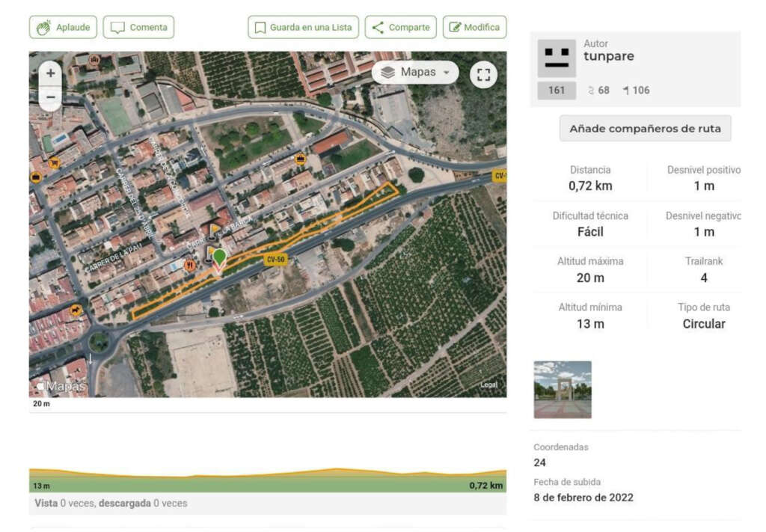The width and height of the screenshot is (766, 532).
Task: Click the green start marker on the map
Action: [219, 258]
